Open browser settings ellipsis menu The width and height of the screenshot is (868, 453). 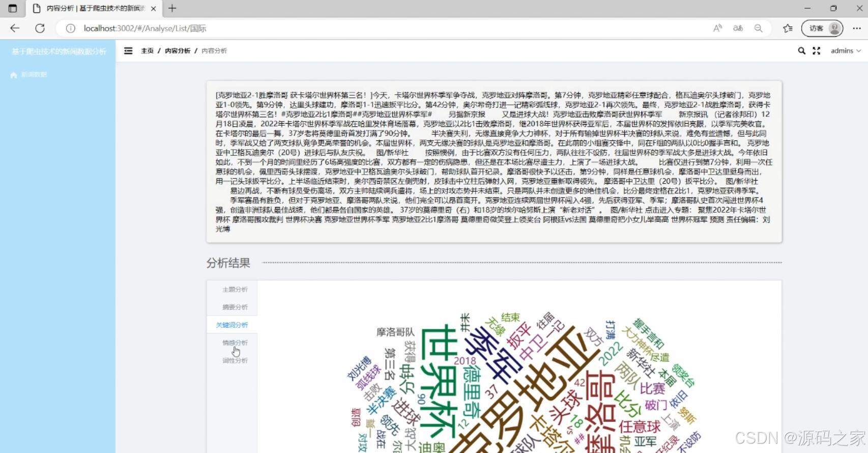pos(857,29)
